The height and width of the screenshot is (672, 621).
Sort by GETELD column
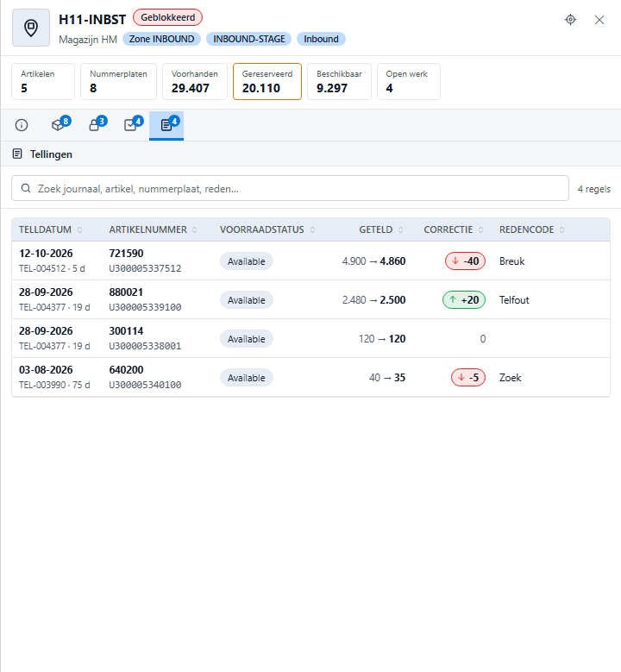tap(380, 229)
